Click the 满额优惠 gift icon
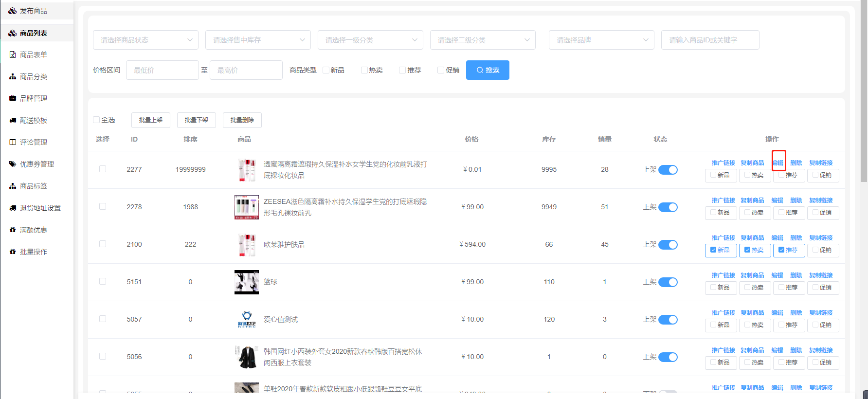This screenshot has height=399, width=868. tap(13, 230)
